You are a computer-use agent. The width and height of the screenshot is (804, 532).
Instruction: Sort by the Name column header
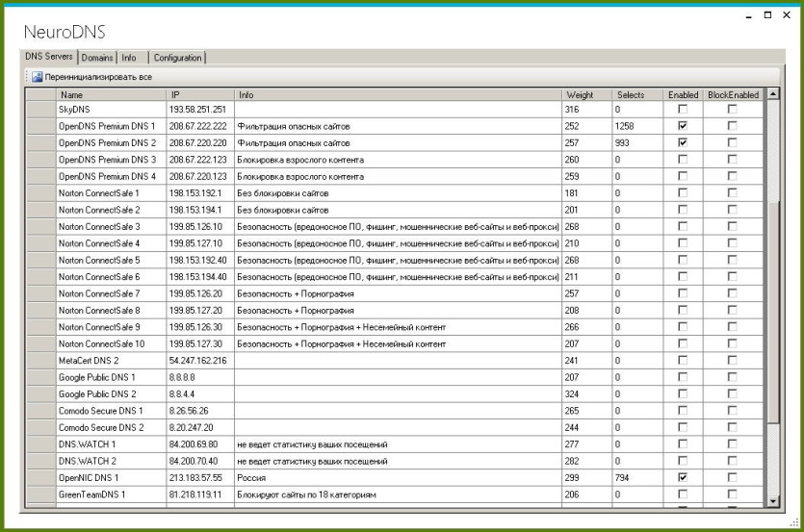click(x=111, y=95)
